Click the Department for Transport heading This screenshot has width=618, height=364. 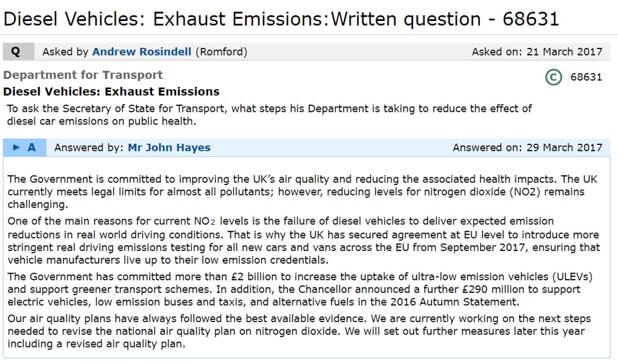83,75
